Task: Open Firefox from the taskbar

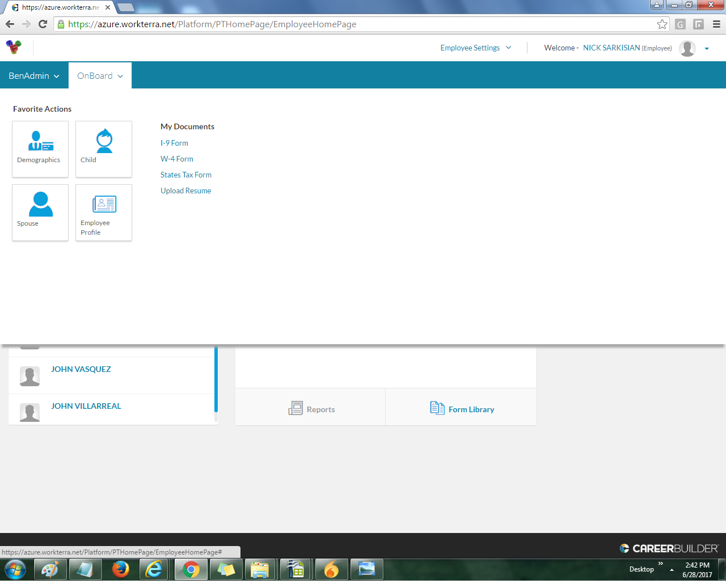Action: click(x=120, y=569)
